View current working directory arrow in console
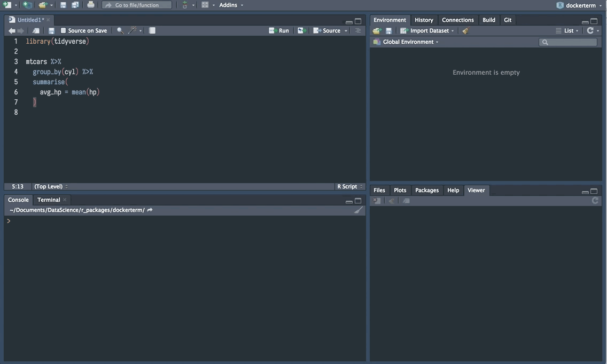607x364 pixels. coord(150,210)
